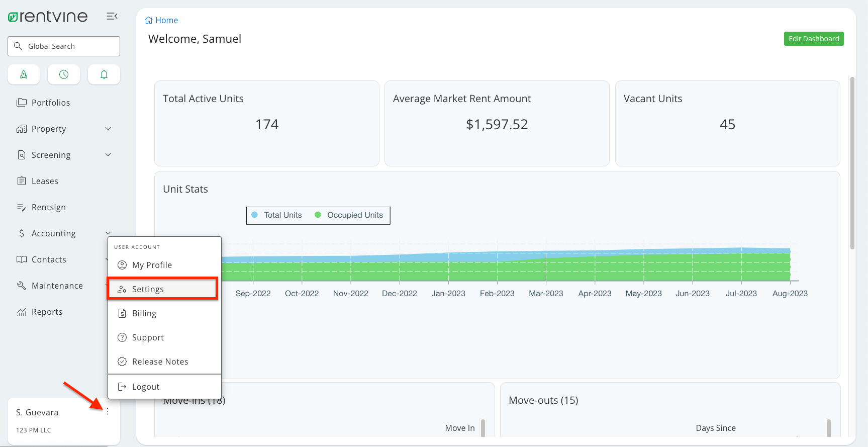Click the rocket icon below search
Viewport: 868px width, 447px height.
pos(24,74)
